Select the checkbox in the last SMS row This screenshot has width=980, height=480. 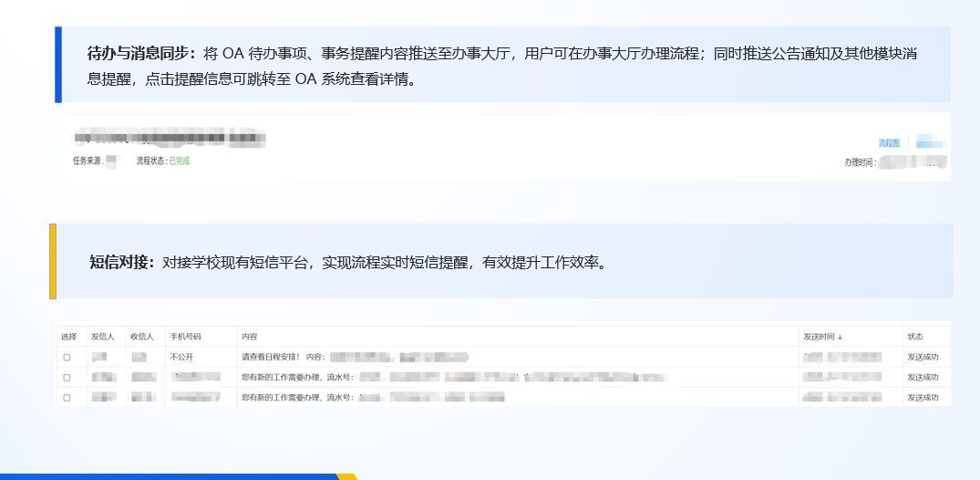67,398
